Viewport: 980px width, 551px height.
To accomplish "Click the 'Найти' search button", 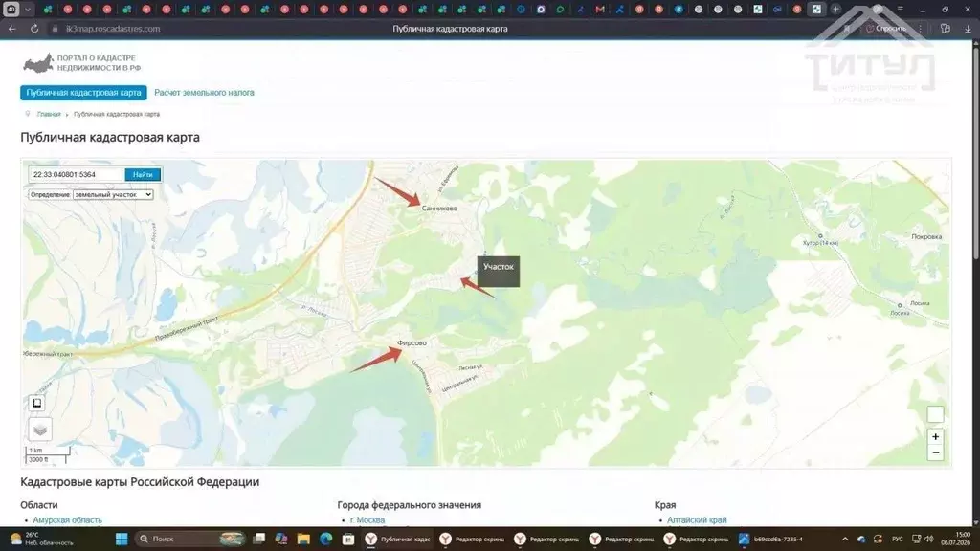I will [x=143, y=175].
